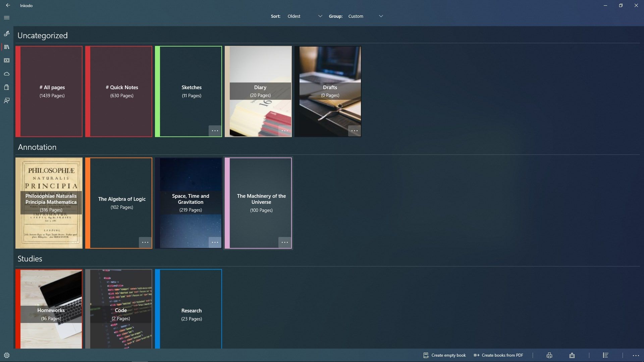Screen dimensions: 644x362
Task: Open the options menu on the Diary book
Action: (284, 131)
